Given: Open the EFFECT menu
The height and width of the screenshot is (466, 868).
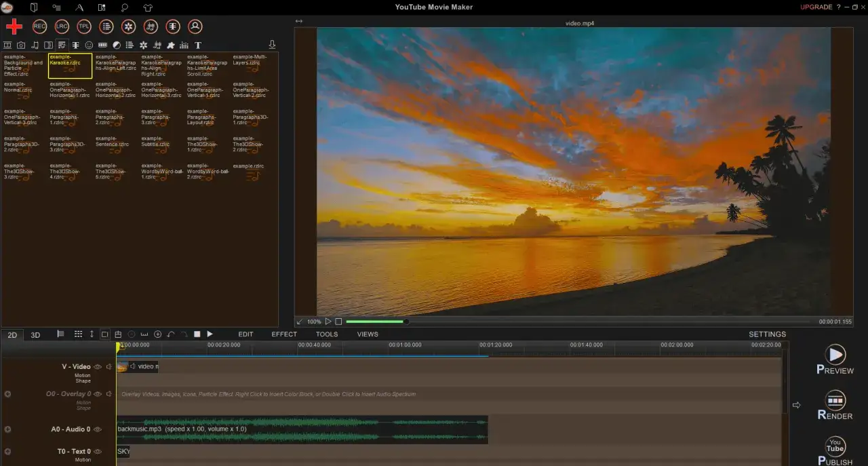Looking at the screenshot, I should click(283, 334).
